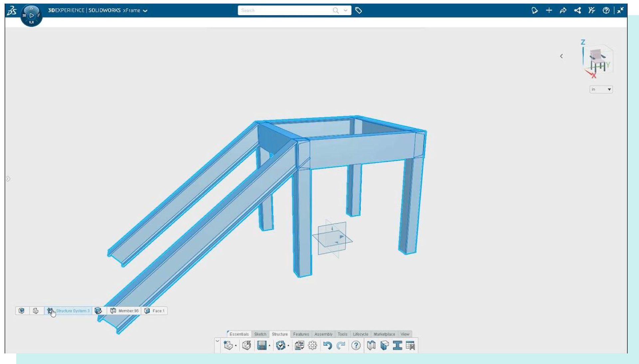
Task: Click the collapse arrows icon top right
Action: (620, 11)
